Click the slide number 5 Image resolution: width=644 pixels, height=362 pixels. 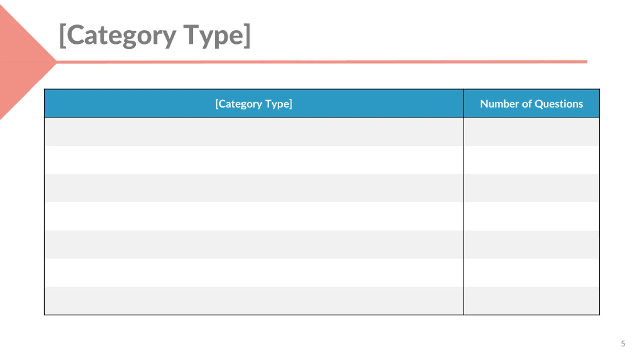click(623, 344)
